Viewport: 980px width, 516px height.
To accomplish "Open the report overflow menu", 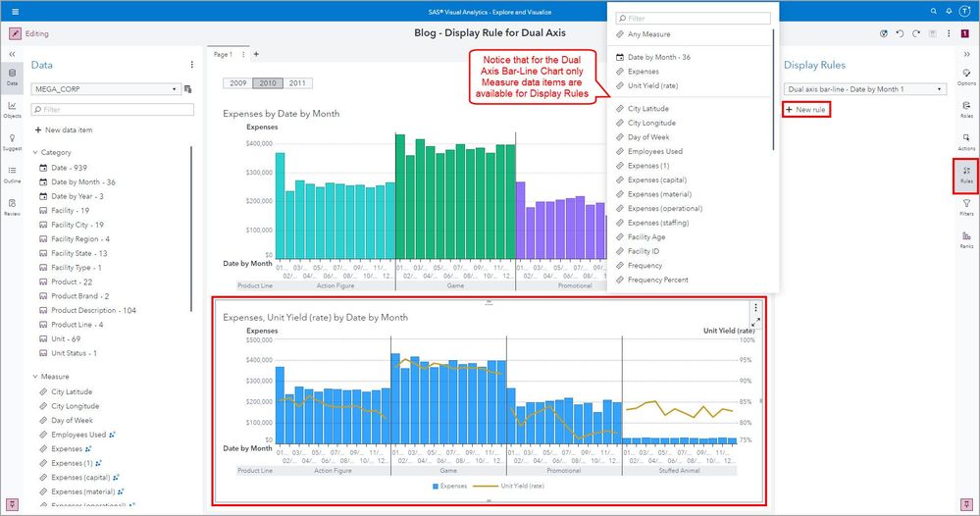I will click(x=949, y=33).
